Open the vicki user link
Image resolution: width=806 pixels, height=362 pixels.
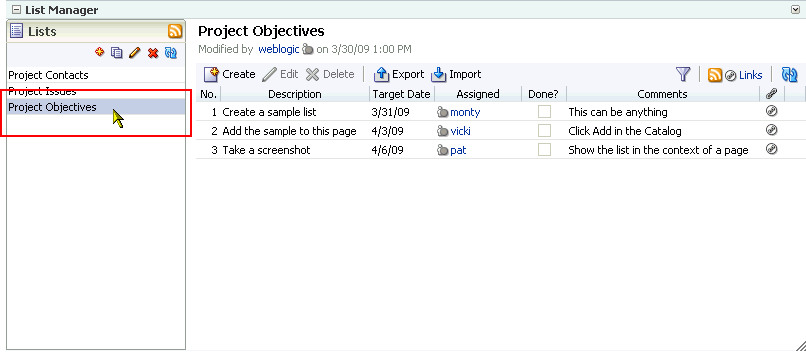click(460, 131)
